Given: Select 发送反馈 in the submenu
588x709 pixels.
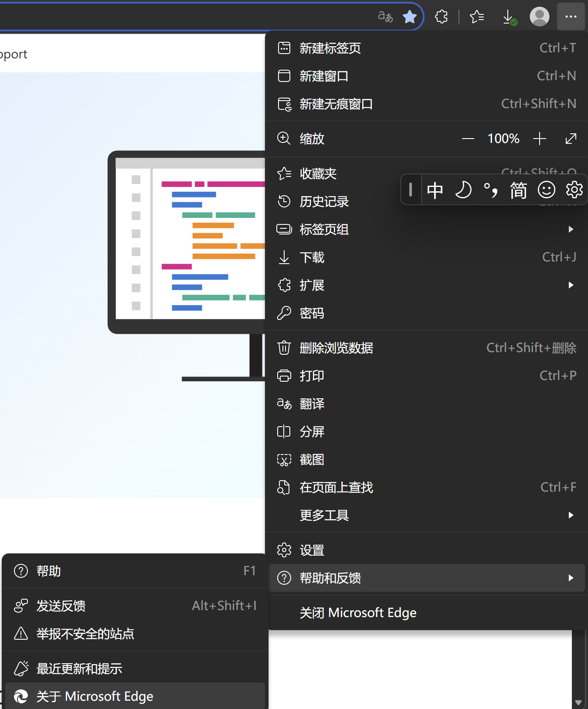Looking at the screenshot, I should (135, 606).
